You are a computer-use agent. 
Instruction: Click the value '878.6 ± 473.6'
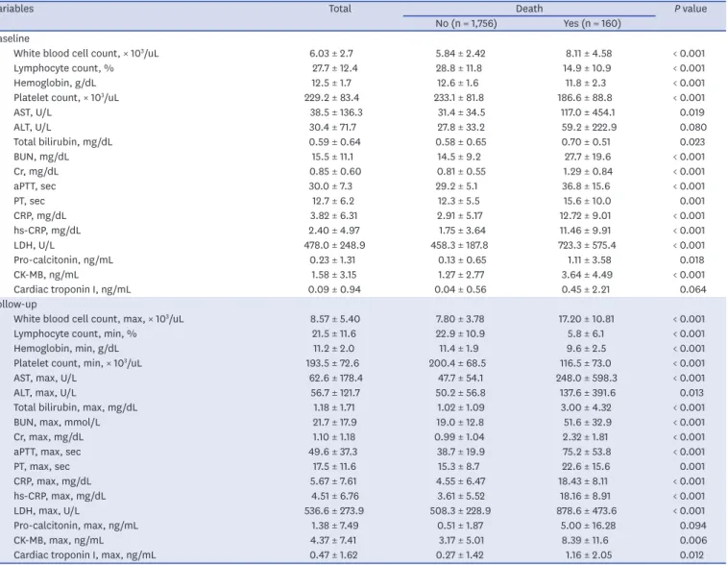[587, 511]
